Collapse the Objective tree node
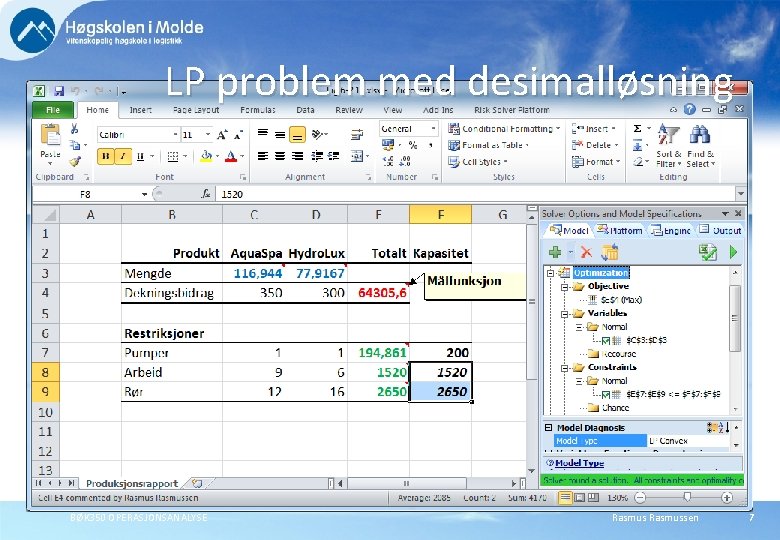Image resolution: width=780 pixels, height=540 pixels. [x=564, y=287]
